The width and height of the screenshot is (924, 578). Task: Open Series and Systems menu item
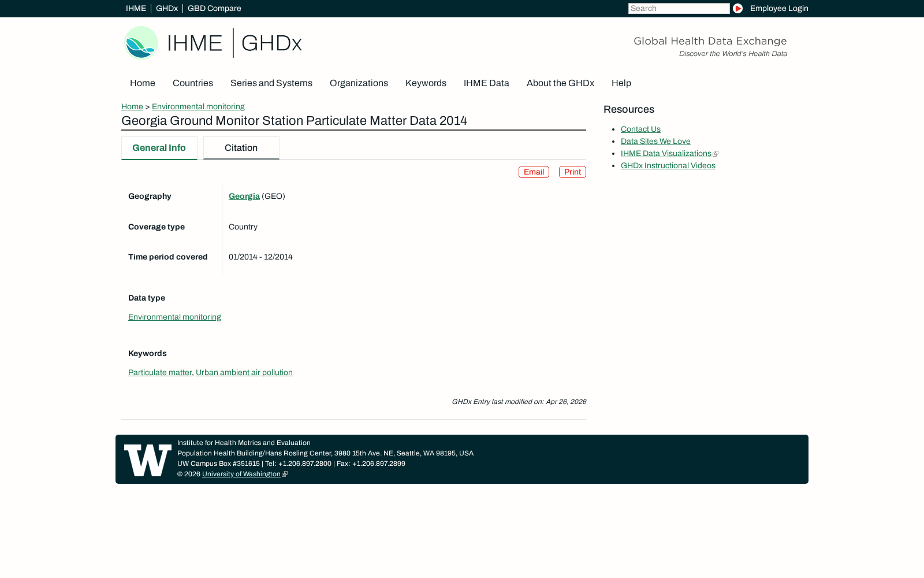(x=271, y=83)
